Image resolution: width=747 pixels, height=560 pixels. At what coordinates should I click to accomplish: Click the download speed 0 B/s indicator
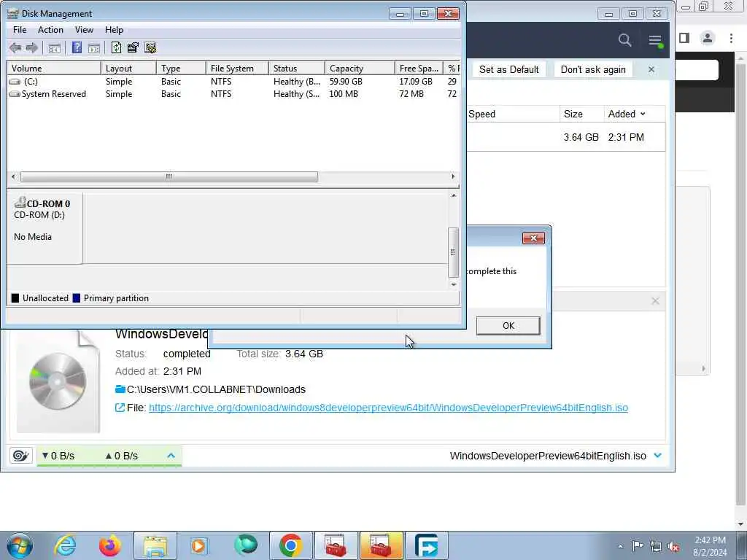(58, 456)
